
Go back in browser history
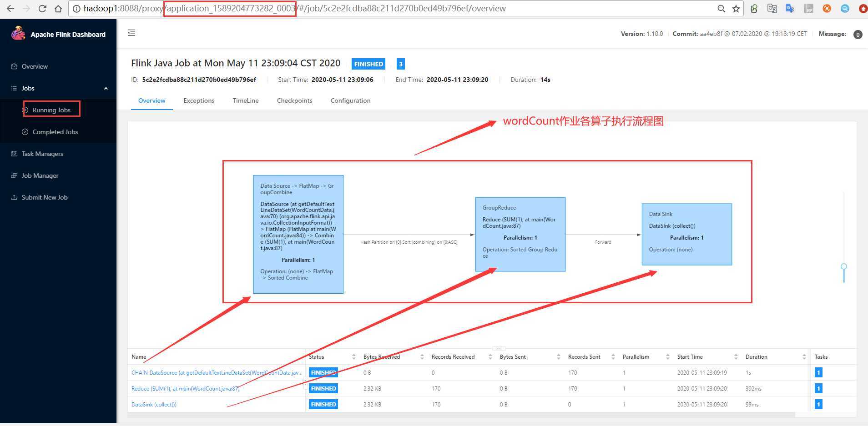(10, 8)
